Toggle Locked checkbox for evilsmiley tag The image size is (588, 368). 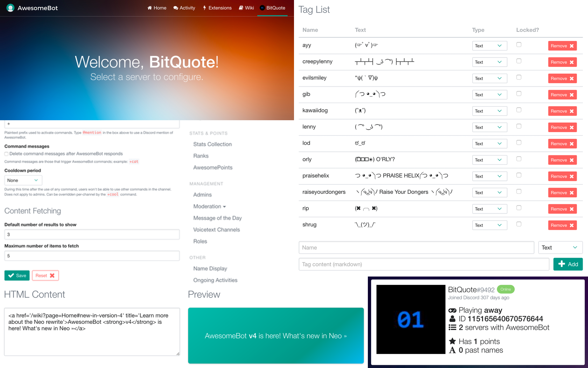pyautogui.click(x=519, y=77)
